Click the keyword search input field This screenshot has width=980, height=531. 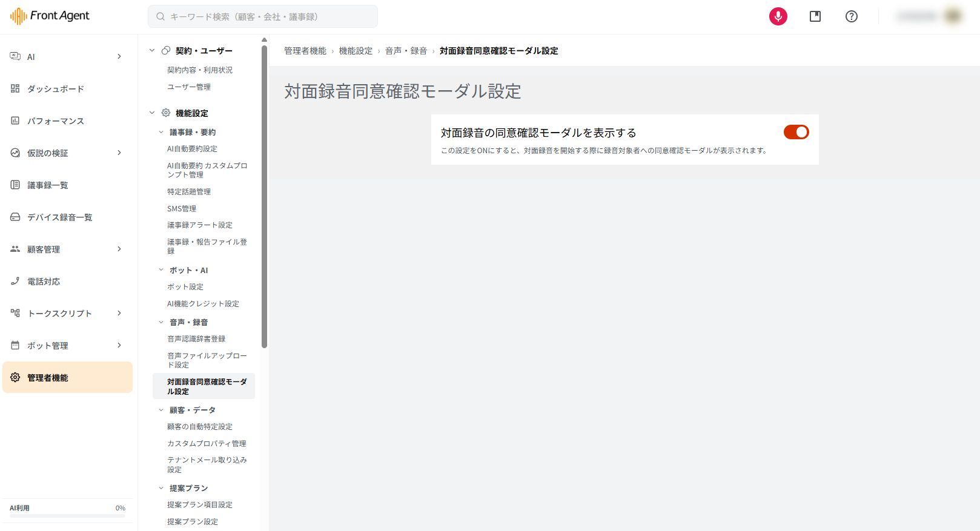[262, 16]
